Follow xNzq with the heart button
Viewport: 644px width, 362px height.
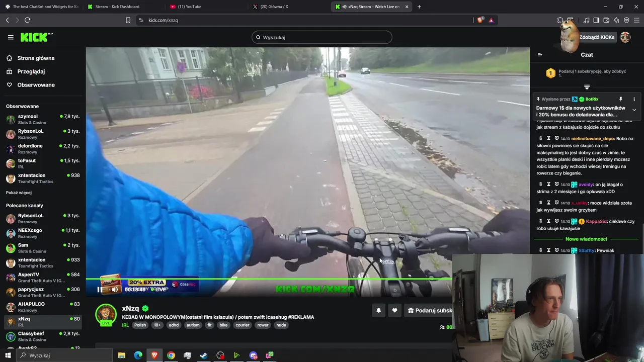(x=395, y=311)
